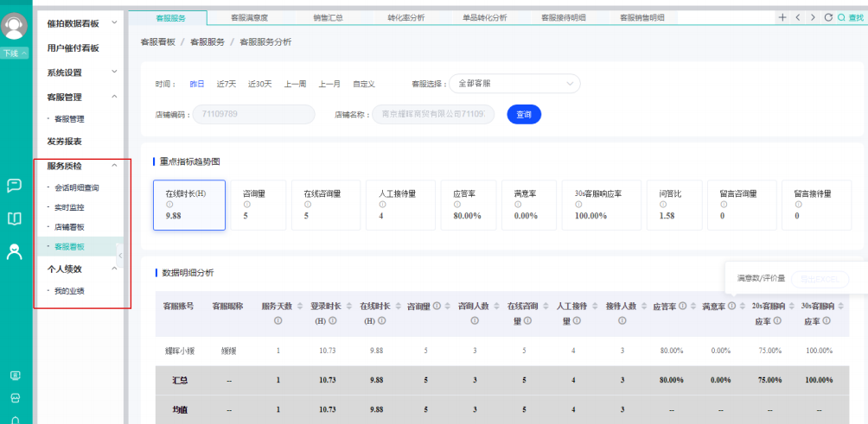Image resolution: width=868 pixels, height=424 pixels.
Task: Select 近7天 time filter
Action: pos(227,84)
